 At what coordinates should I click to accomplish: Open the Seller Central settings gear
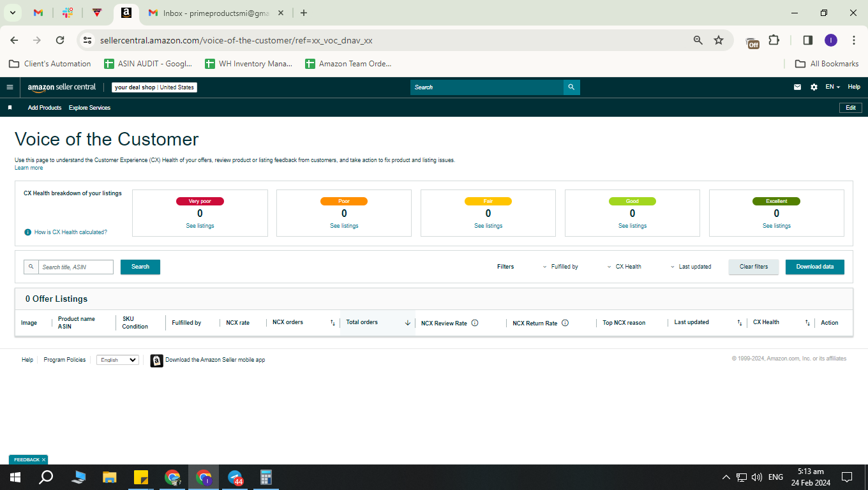[x=814, y=87]
